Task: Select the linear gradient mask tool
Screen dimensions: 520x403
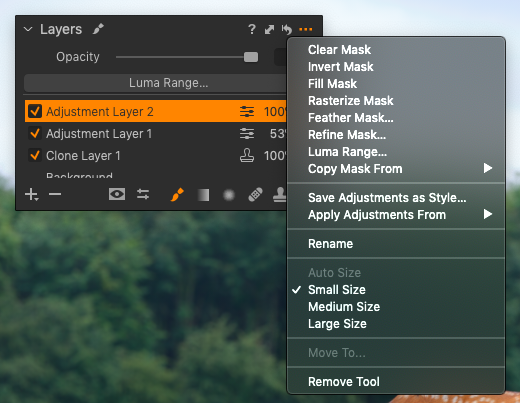Action: point(203,195)
